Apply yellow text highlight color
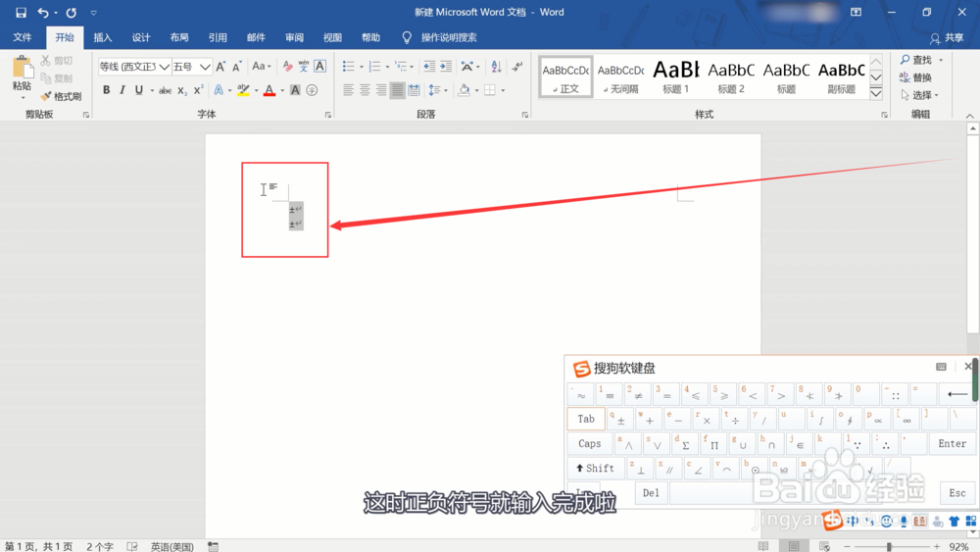This screenshot has width=980, height=552. click(x=243, y=90)
